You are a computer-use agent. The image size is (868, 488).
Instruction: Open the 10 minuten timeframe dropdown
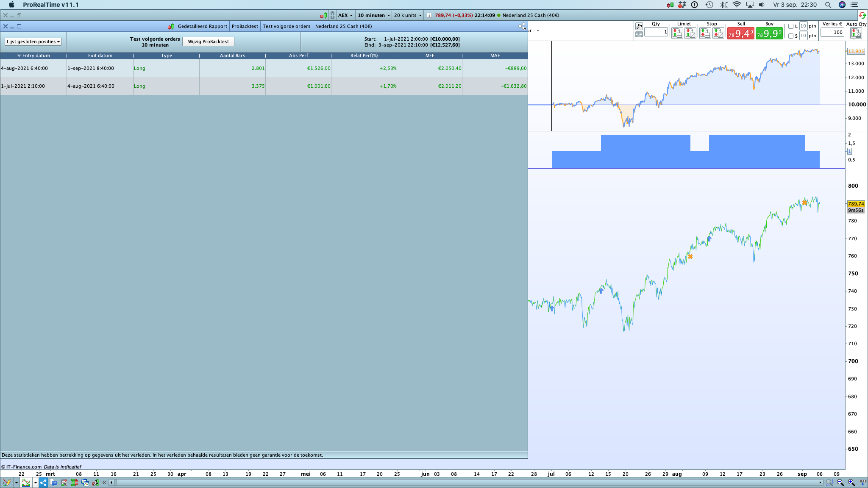pyautogui.click(x=373, y=15)
